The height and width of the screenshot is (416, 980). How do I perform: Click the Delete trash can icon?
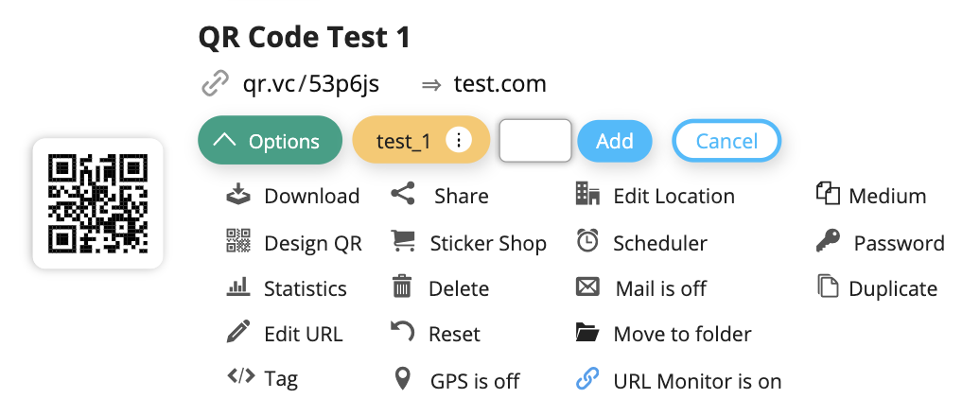coord(403,287)
